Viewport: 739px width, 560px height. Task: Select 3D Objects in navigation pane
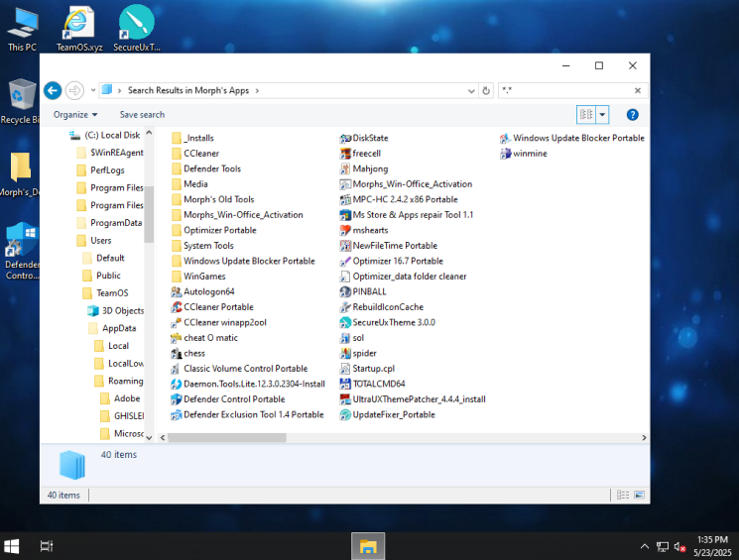pos(116,311)
